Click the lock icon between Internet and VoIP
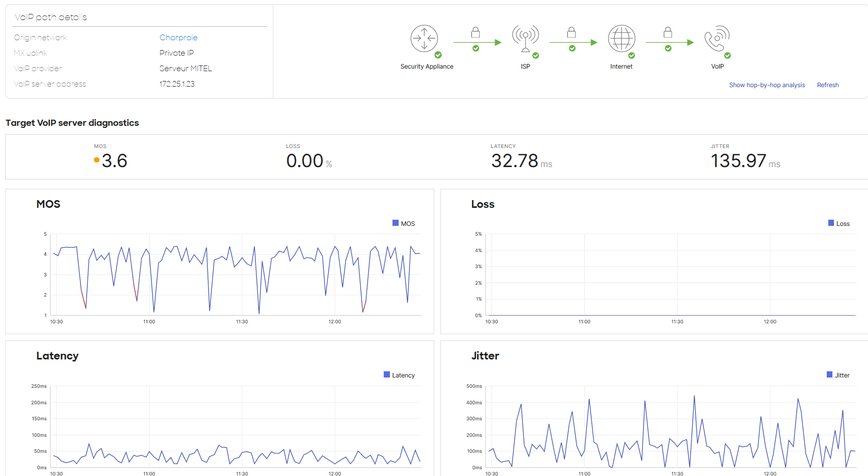868x476 pixels. coord(668,32)
